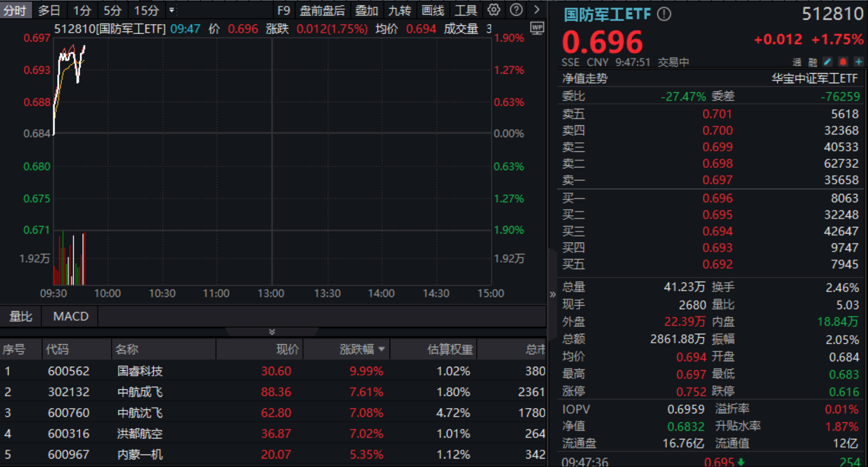868x467 pixels.
Task: Collapse side panel with » splitter handle
Action: click(x=553, y=295)
